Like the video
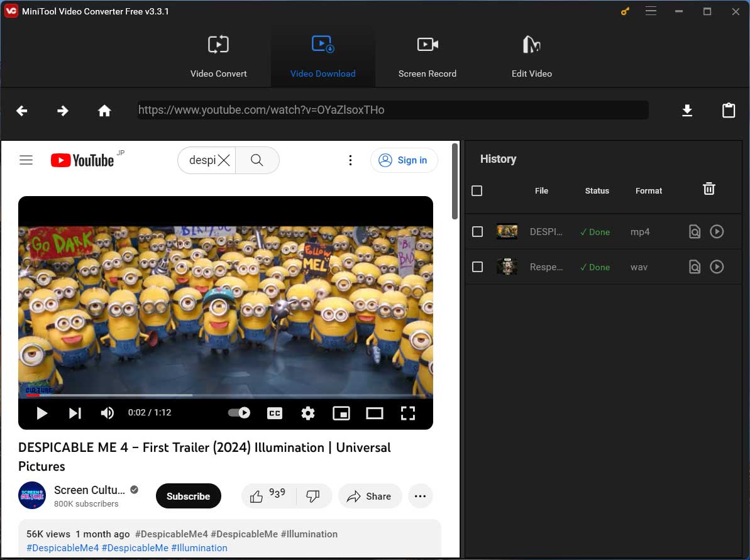The width and height of the screenshot is (750, 560). 268,496
